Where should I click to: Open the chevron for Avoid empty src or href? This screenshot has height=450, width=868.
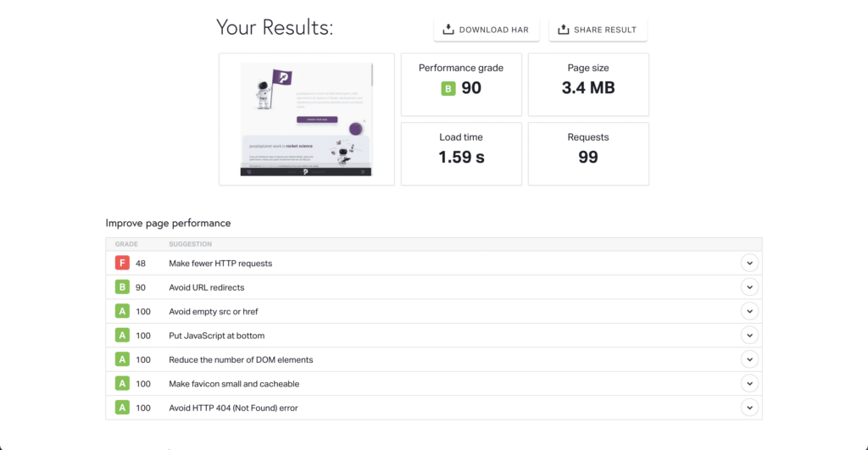click(x=748, y=312)
